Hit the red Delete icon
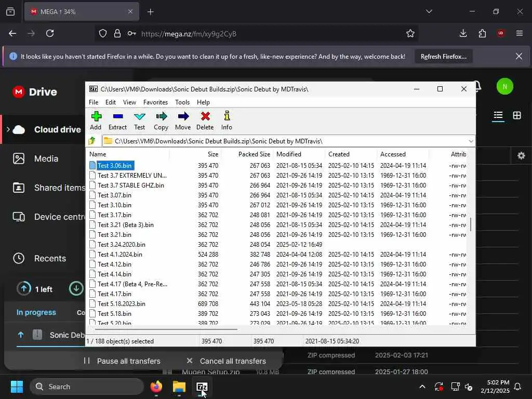The height and width of the screenshot is (399, 532). coord(205,121)
